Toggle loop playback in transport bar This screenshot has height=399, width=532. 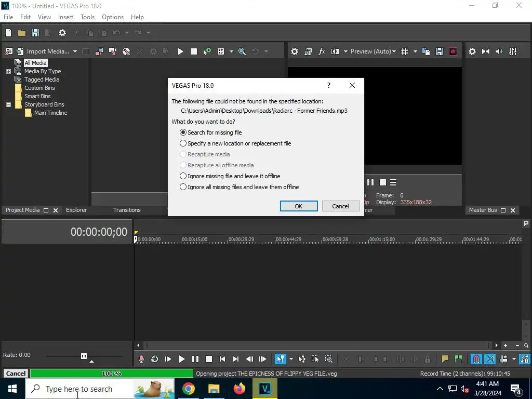154,359
